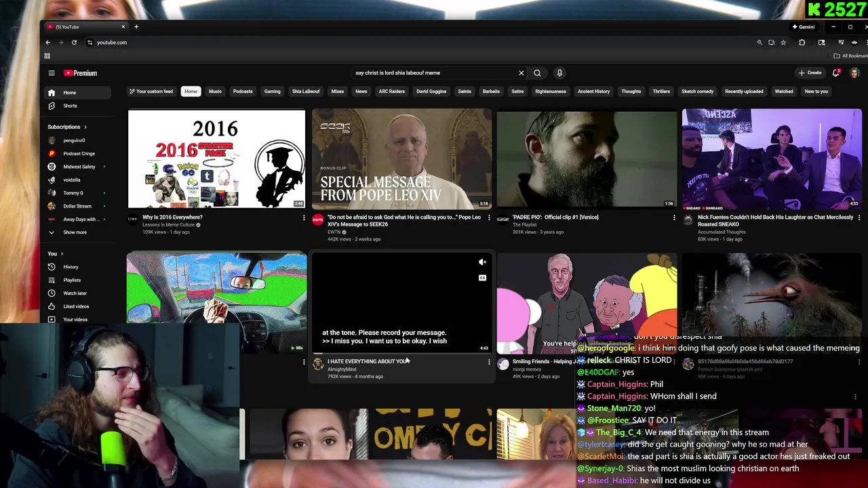Click the YouTube Premium logo

point(81,73)
